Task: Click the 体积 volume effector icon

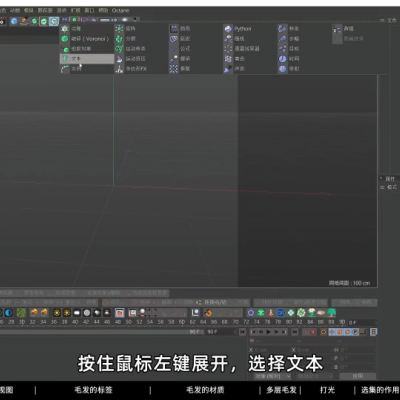Action: pos(283,69)
